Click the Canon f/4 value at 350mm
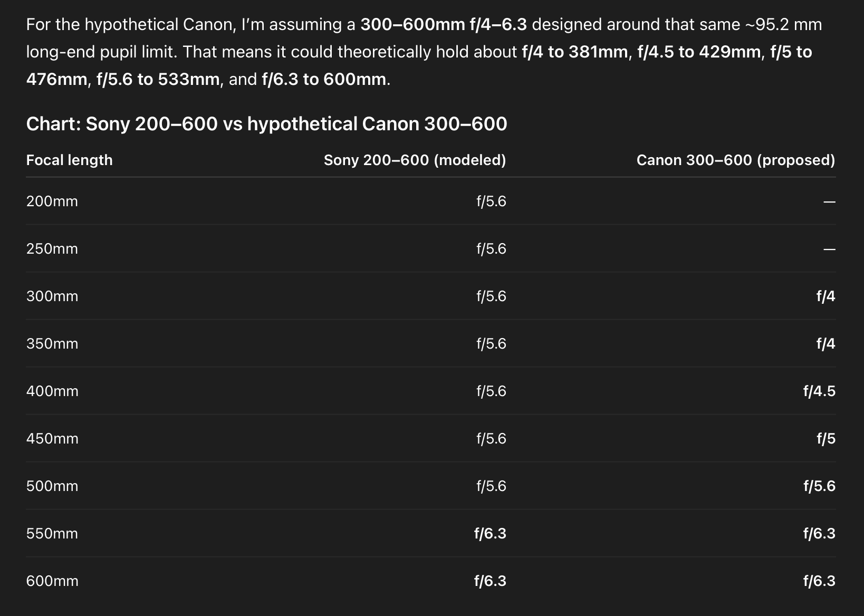This screenshot has width=864, height=616. [825, 344]
